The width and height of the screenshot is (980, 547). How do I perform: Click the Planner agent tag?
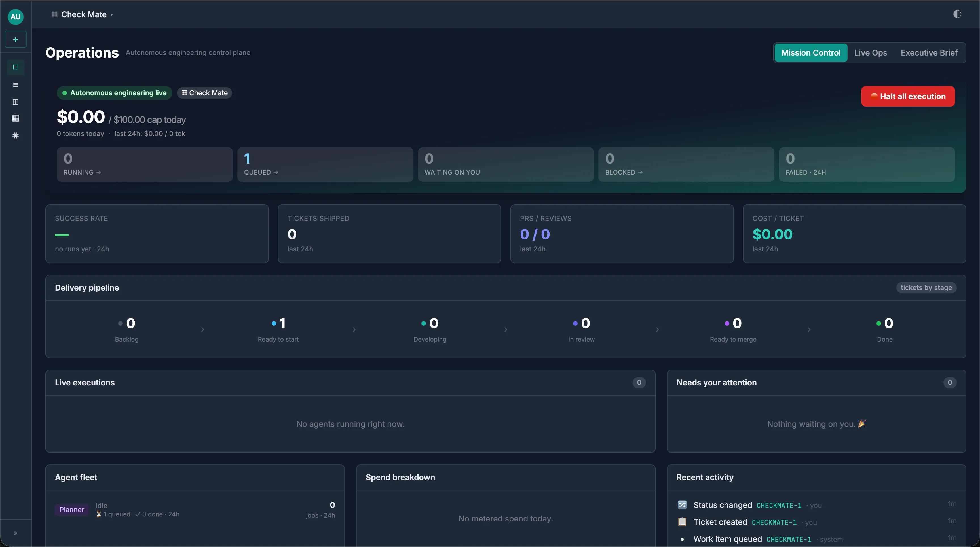point(72,510)
